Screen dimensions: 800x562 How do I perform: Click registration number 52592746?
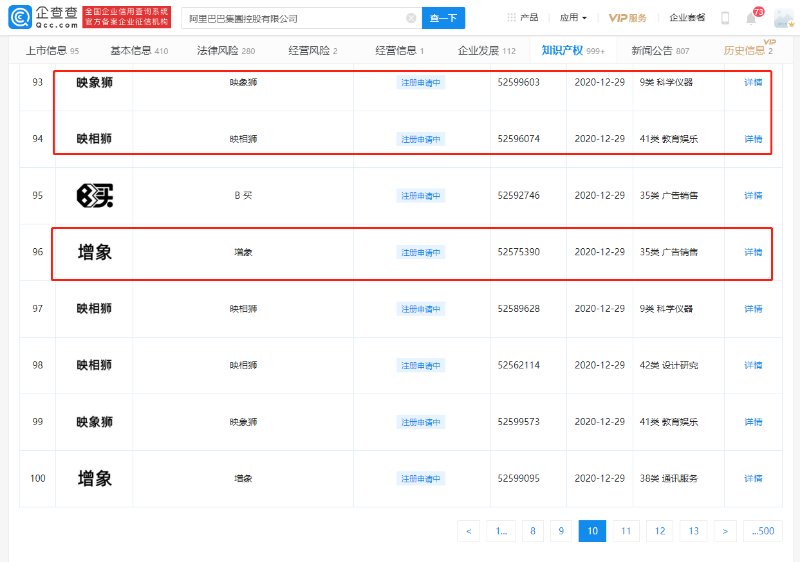[x=518, y=196]
